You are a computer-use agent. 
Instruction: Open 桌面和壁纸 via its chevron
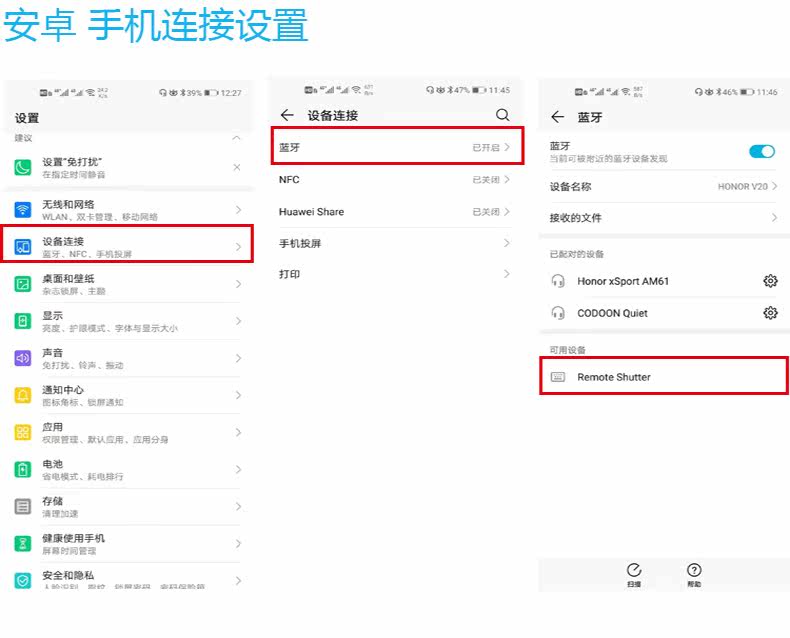click(238, 284)
